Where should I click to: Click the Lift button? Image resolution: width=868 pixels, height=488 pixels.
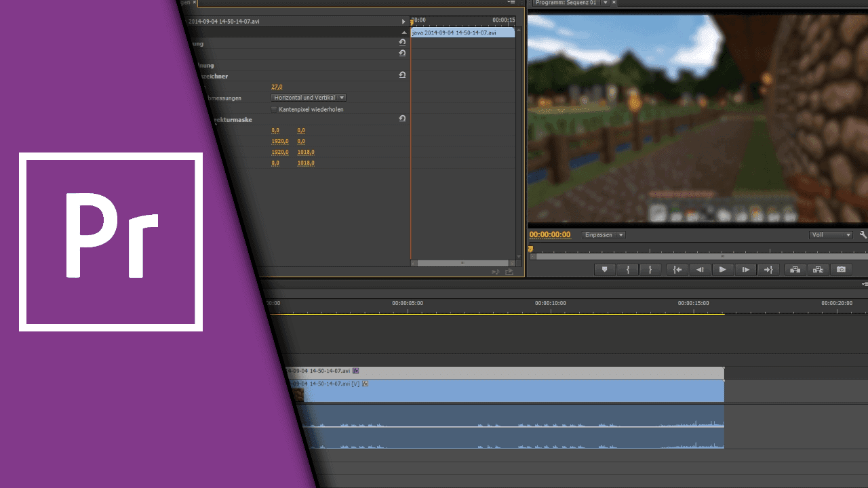[795, 269]
